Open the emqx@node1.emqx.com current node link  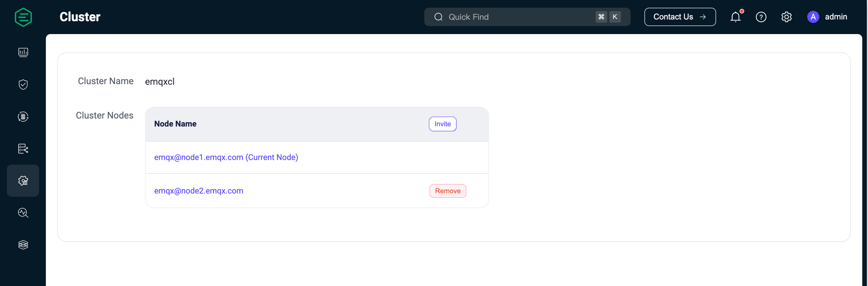[226, 157]
